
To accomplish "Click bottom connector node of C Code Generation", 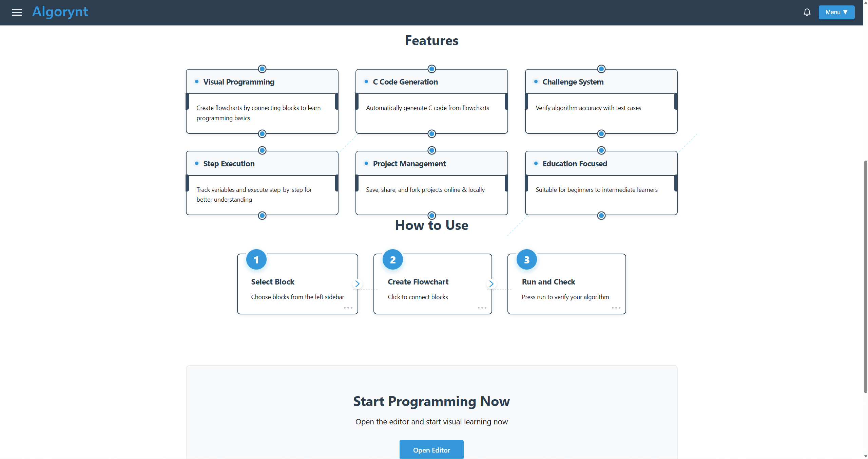I will tap(431, 134).
